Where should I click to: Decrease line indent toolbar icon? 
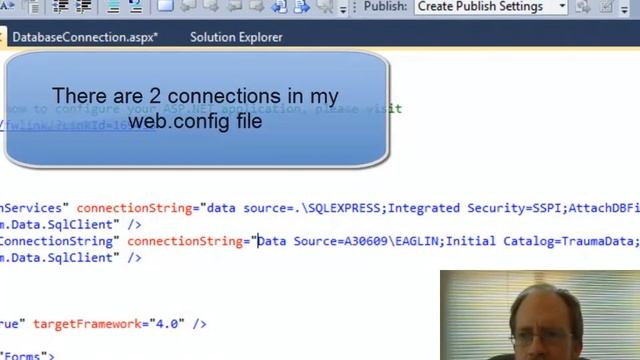[60, 6]
